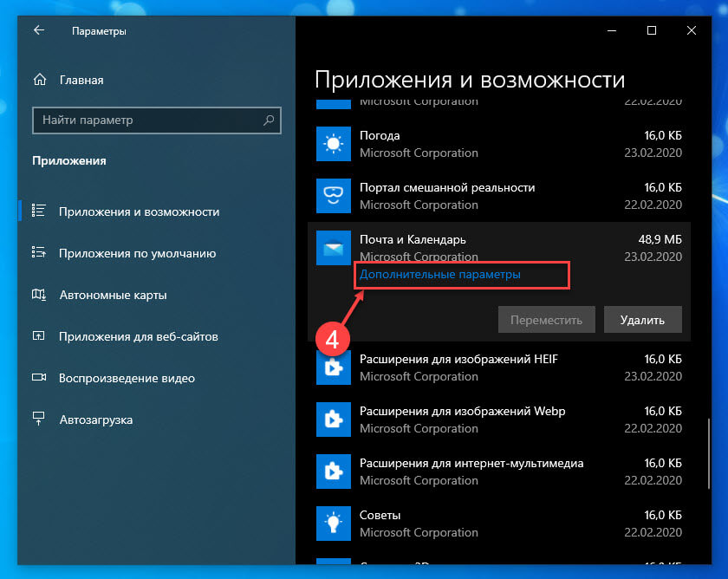Image resolution: width=728 pixels, height=579 pixels.
Task: Click Приложения для веб-сайтов icon
Action: click(38, 335)
